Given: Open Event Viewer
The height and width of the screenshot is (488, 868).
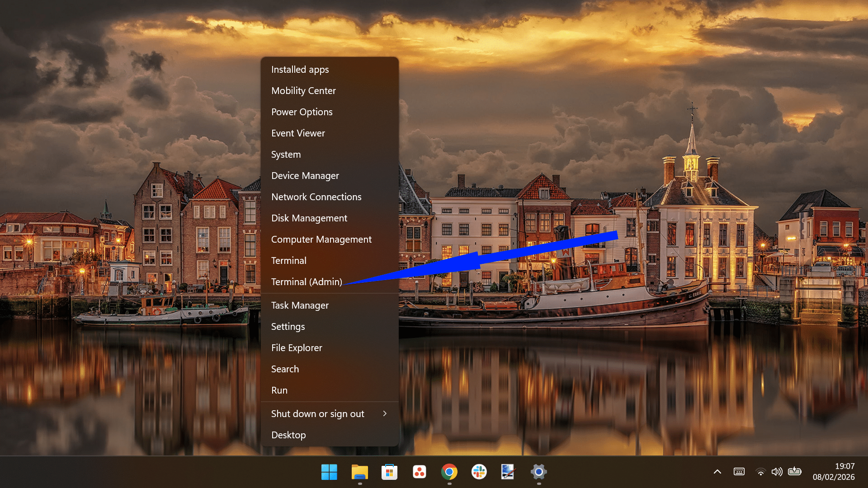Looking at the screenshot, I should pos(298,133).
